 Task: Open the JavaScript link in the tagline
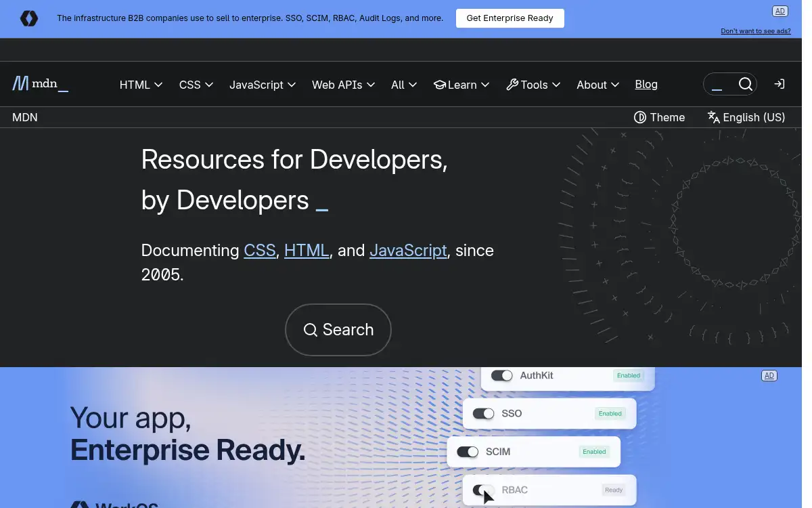[x=408, y=250]
